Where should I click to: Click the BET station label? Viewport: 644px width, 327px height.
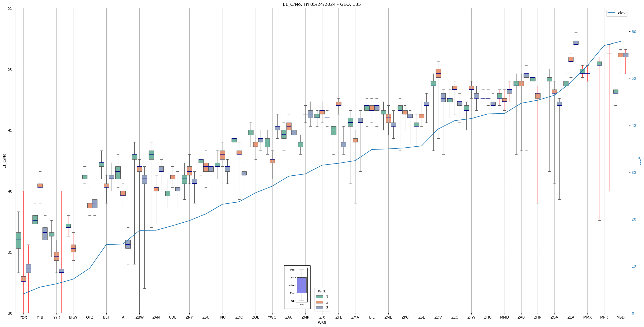pos(106,317)
